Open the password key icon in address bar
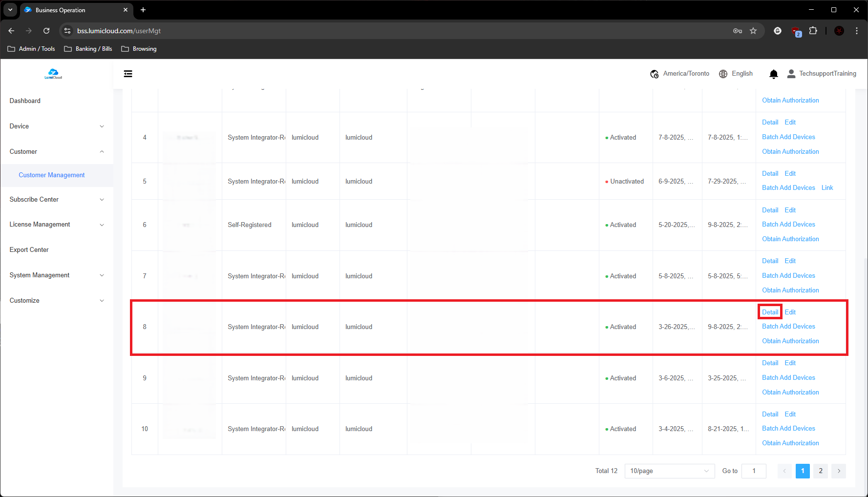Image resolution: width=868 pixels, height=497 pixels. pos(738,31)
